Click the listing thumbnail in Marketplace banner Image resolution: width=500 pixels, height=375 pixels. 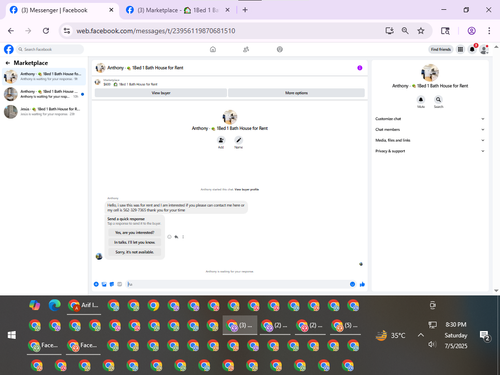(98, 82)
